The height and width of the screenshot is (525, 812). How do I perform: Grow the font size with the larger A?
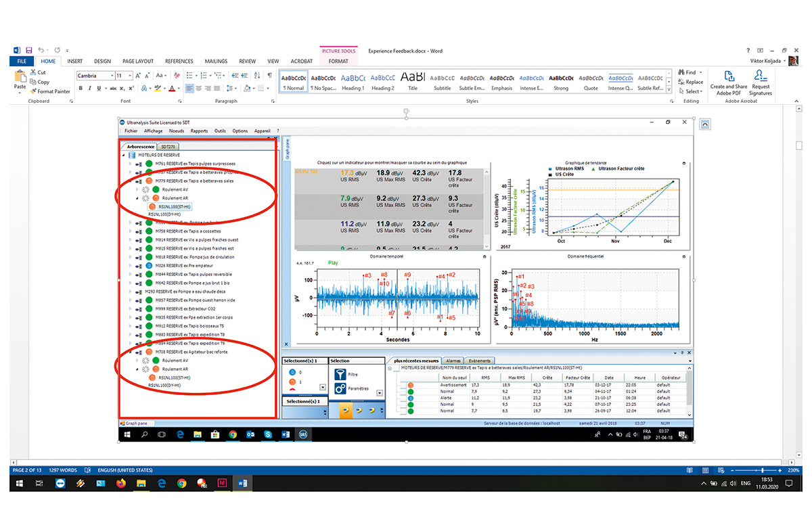(138, 76)
